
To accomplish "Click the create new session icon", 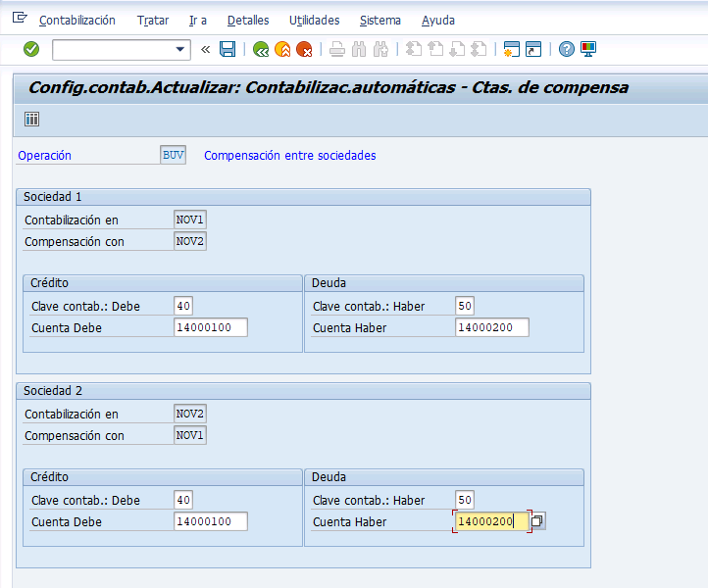I will (x=512, y=49).
